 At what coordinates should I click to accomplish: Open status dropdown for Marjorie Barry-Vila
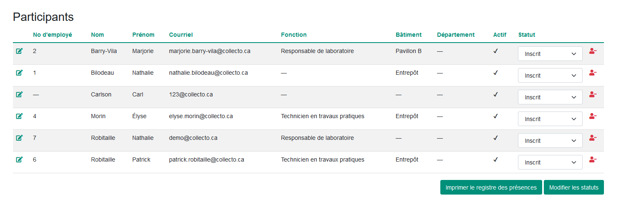(550, 54)
